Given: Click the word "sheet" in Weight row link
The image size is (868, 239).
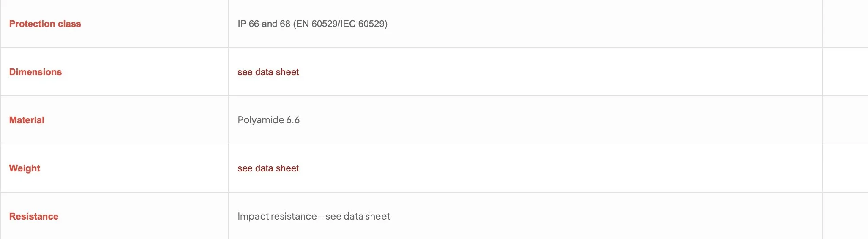Looking at the screenshot, I should pos(287,168).
